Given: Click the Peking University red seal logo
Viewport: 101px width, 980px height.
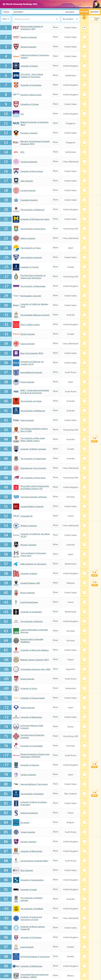Looking at the screenshot, I should click(16, 238).
